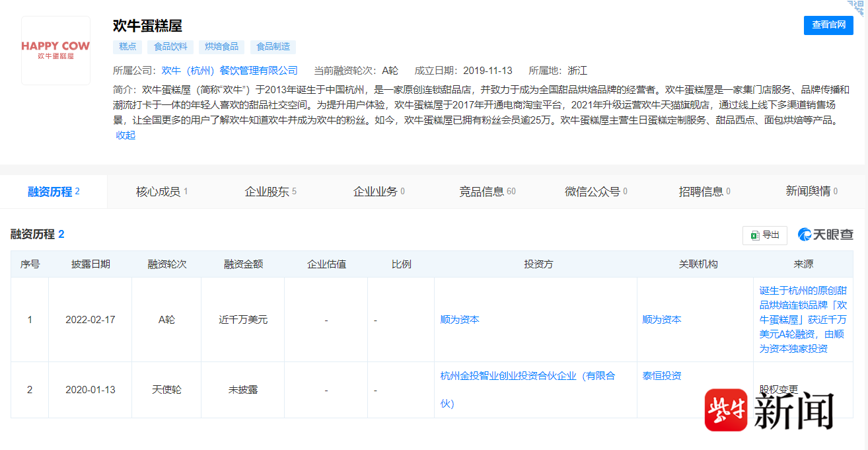Viewport: 868px width, 450px height.
Task: Switch to the 企业股东 tab
Action: click(x=270, y=192)
